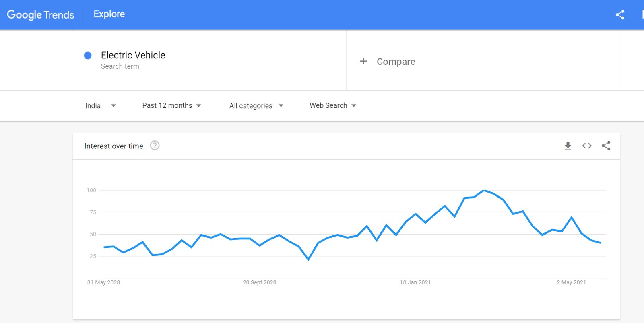
Task: Share the Interest over time chart
Action: 606,146
